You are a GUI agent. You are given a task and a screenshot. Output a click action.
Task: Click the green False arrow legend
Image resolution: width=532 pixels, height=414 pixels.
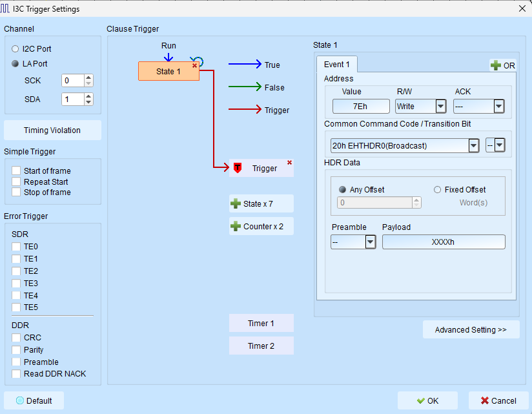coord(245,87)
